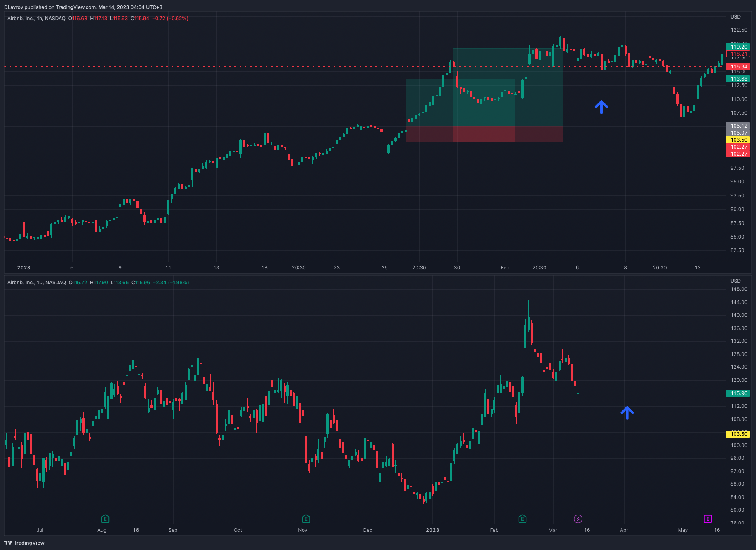Click the daily change value −2.34 (−1.98%)
This screenshot has height=550, width=756.
click(x=171, y=283)
